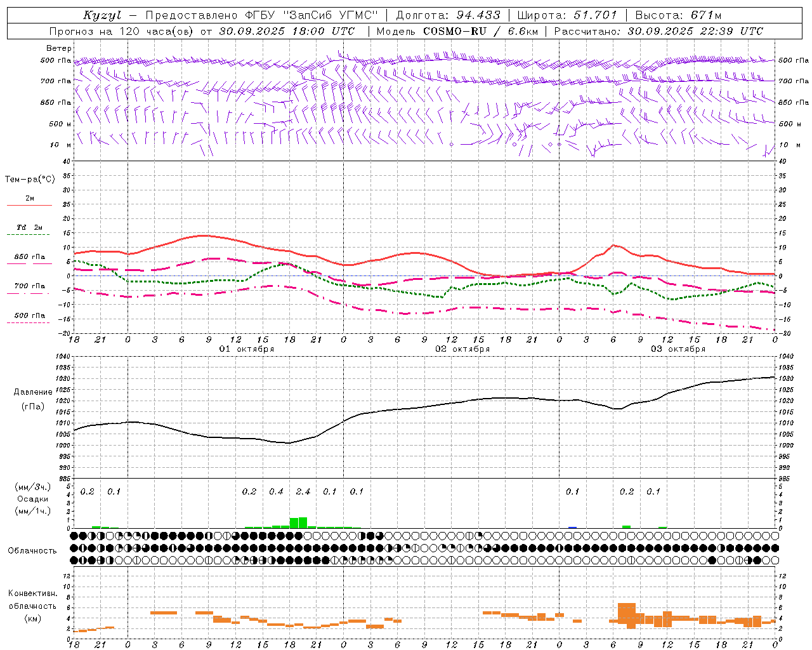
Task: Click the 'Тем-ра(°C)' temperature label
Action: (30, 180)
